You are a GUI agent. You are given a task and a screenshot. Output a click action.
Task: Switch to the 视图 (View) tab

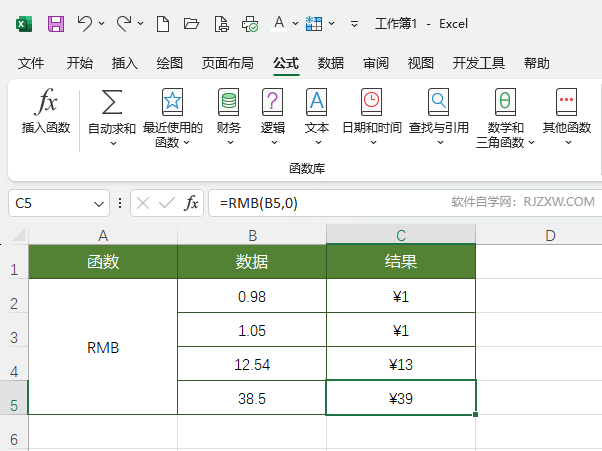tap(421, 63)
